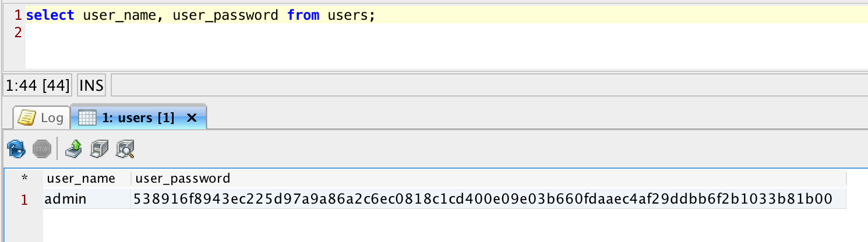Screen dimensions: 868x242
Task: Click the asterisk corner header cell
Action: [x=24, y=179]
